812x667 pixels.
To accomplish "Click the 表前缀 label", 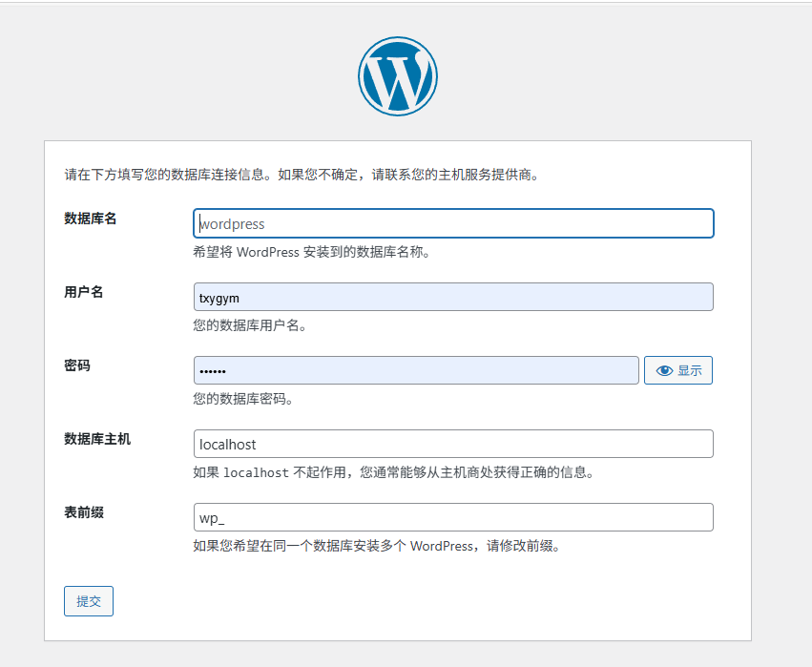I will 84,512.
